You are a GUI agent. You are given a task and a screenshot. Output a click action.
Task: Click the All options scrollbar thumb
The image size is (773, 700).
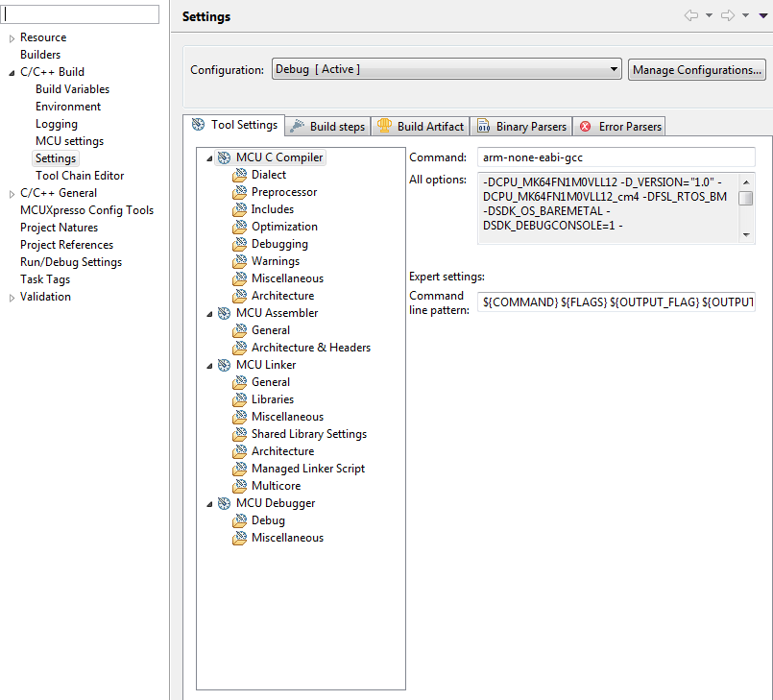click(746, 198)
